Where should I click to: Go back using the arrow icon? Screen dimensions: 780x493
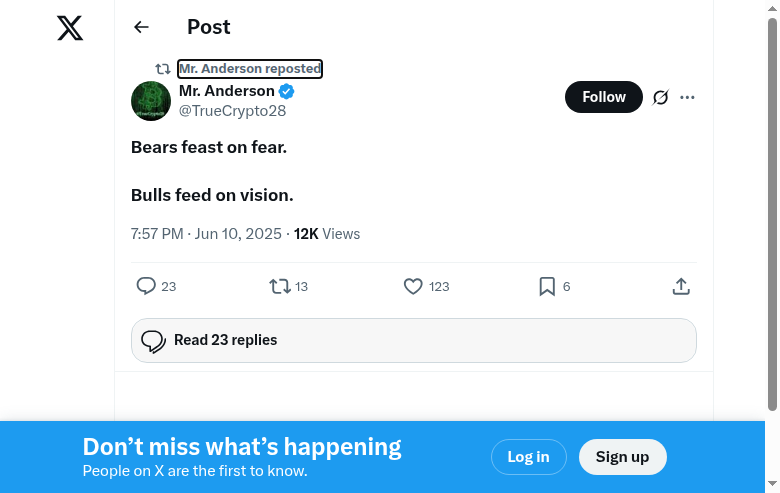click(141, 28)
